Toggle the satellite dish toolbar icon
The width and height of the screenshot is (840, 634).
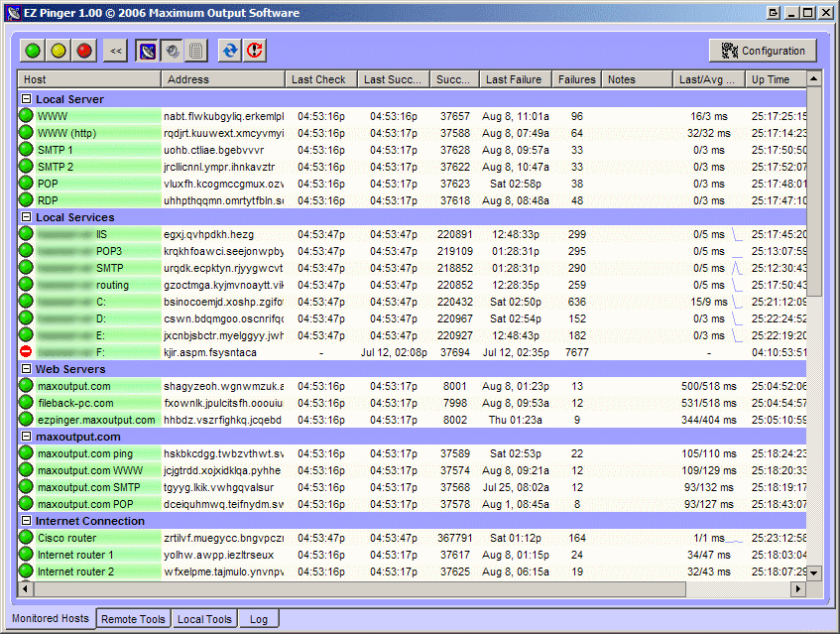(x=148, y=51)
